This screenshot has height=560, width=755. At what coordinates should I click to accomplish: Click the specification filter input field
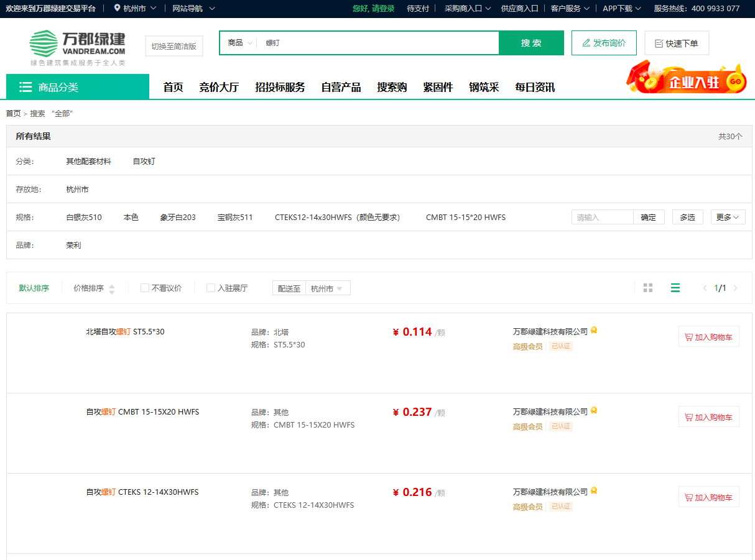pyautogui.click(x=602, y=217)
